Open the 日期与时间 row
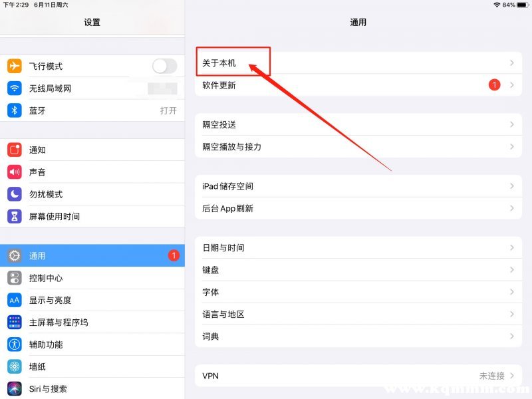Screen dimensions: 532x399 (358, 247)
